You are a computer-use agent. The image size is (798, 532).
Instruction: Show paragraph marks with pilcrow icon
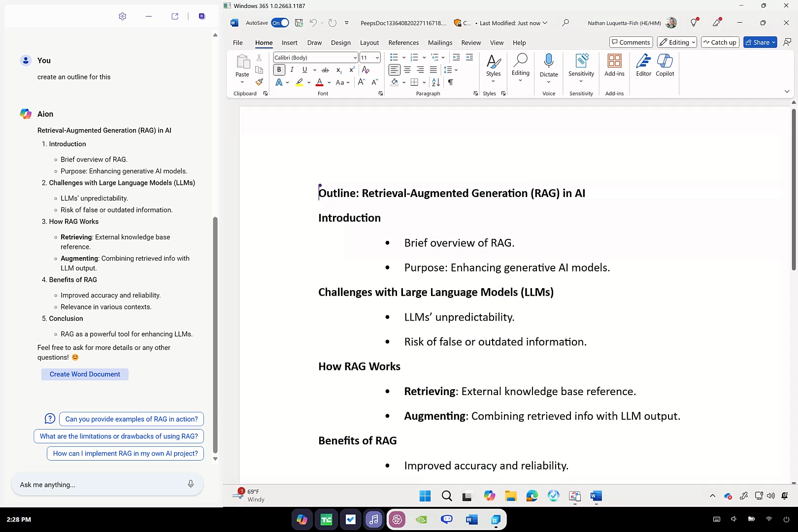click(450, 82)
